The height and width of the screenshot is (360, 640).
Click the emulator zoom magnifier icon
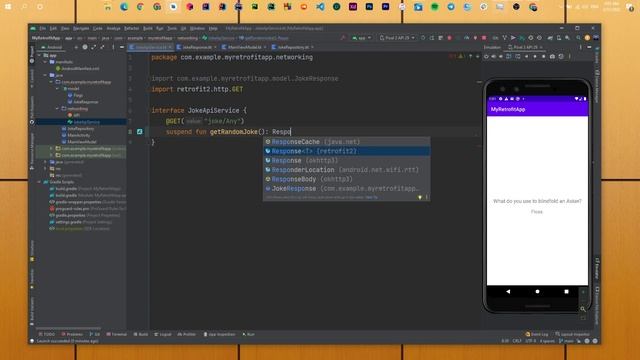583,309
